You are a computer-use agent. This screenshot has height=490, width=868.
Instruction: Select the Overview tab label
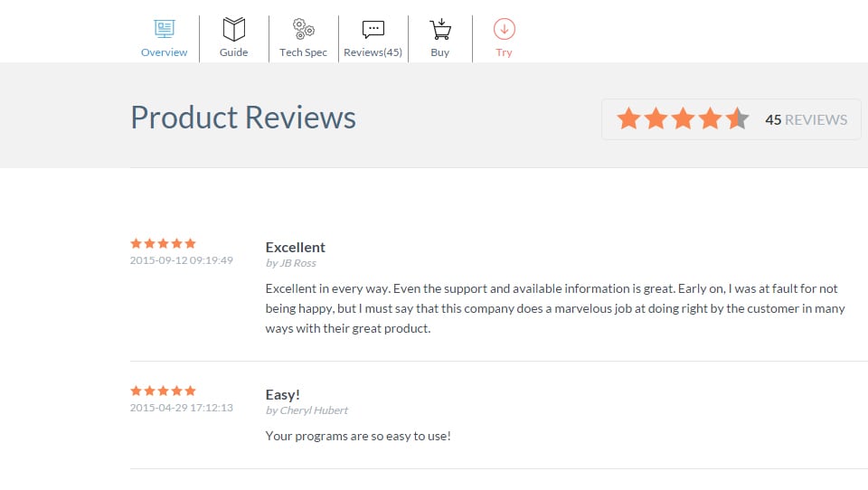click(x=165, y=52)
